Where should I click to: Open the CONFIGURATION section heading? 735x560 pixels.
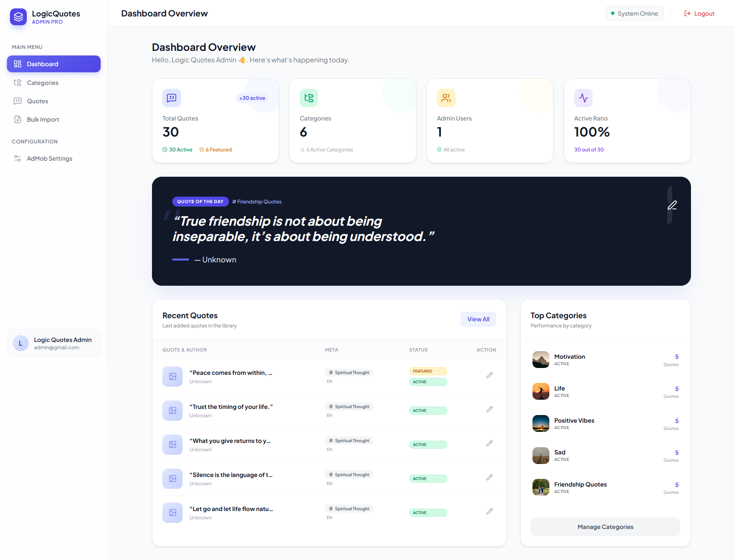(34, 142)
